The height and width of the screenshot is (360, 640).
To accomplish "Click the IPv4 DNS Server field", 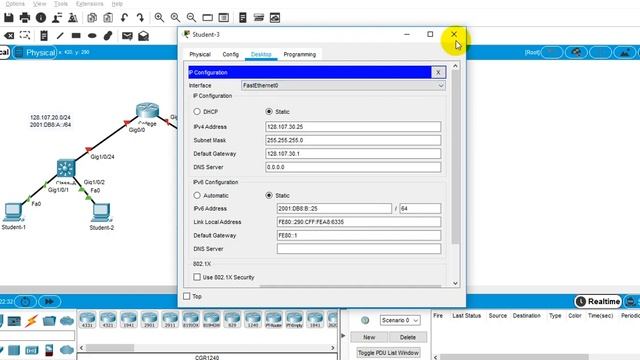I will click(353, 167).
